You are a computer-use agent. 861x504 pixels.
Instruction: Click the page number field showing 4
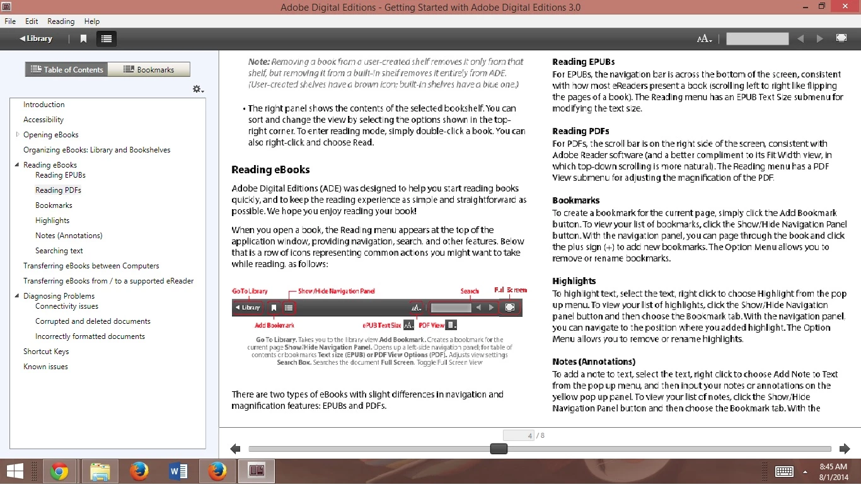coord(519,435)
